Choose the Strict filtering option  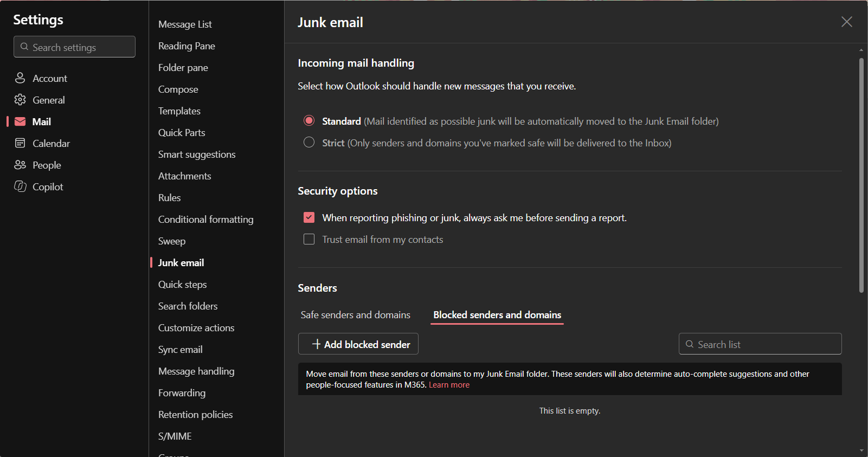[x=309, y=142]
